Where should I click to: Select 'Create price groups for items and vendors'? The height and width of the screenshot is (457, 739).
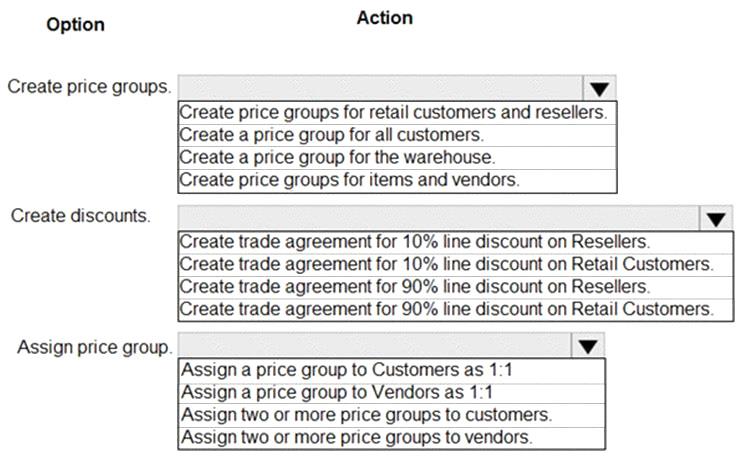click(x=349, y=180)
